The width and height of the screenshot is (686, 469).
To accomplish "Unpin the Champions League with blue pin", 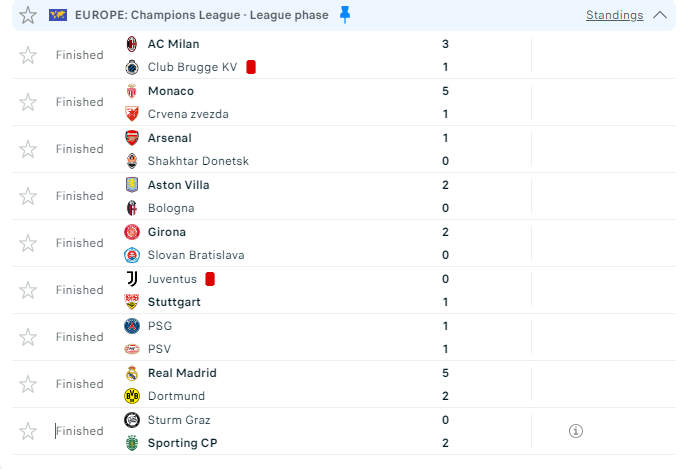I will pyautogui.click(x=345, y=14).
